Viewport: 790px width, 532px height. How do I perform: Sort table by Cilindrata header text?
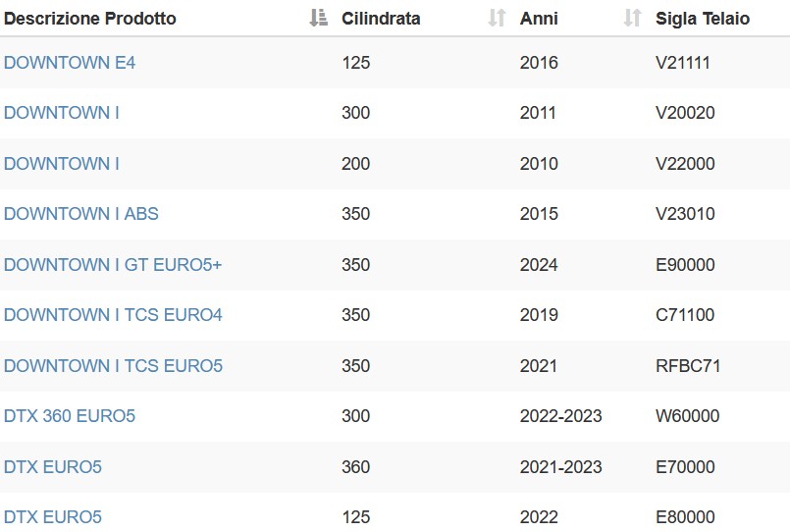point(381,19)
